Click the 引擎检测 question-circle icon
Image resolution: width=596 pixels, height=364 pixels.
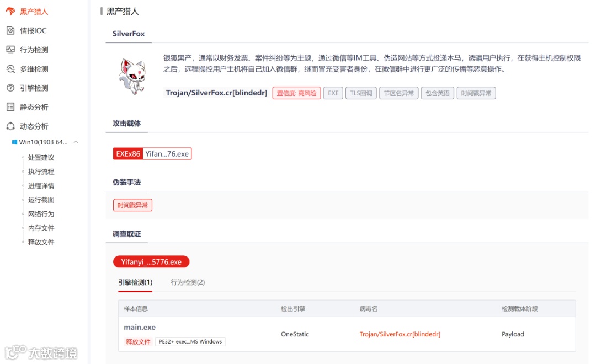click(10, 88)
